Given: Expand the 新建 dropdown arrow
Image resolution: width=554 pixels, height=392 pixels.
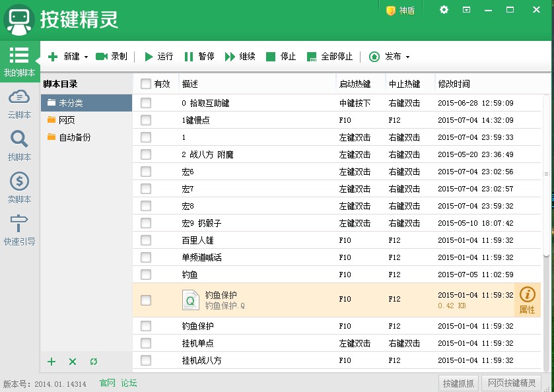Looking at the screenshot, I should tap(86, 57).
